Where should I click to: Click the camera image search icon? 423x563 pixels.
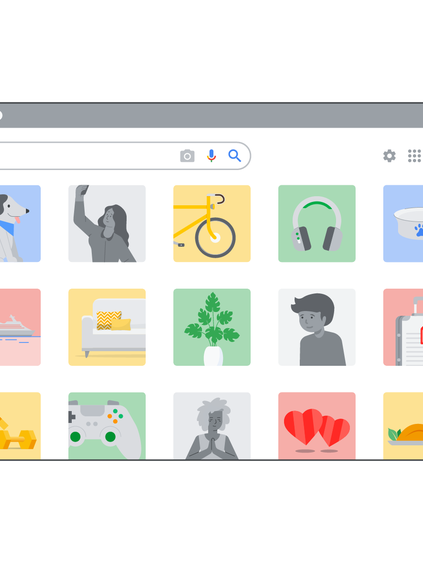pos(187,156)
